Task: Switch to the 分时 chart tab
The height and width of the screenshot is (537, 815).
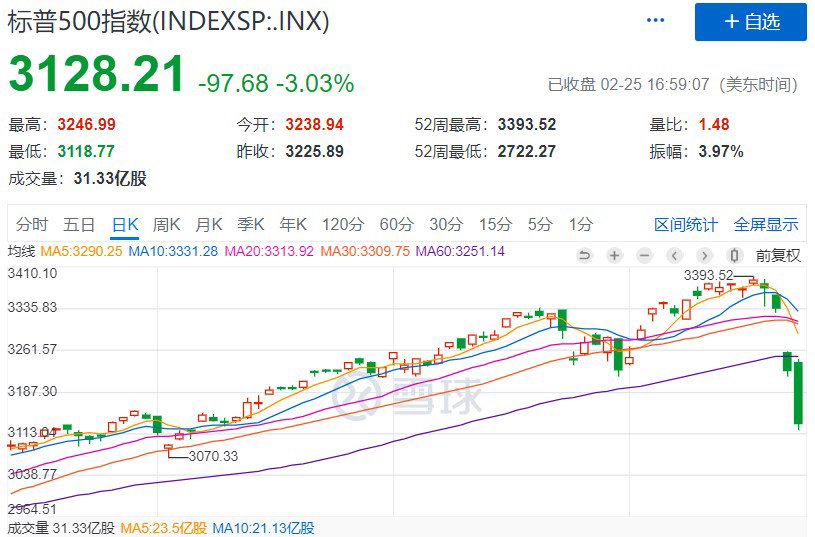Action: (32, 225)
